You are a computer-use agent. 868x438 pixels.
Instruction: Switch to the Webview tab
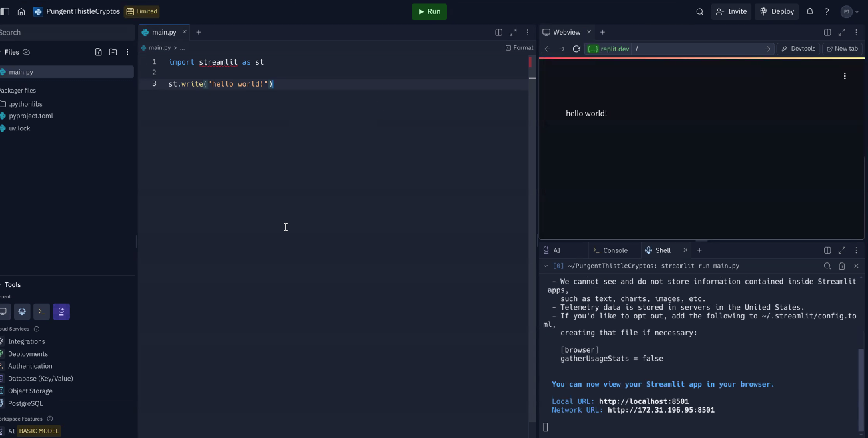(561, 32)
